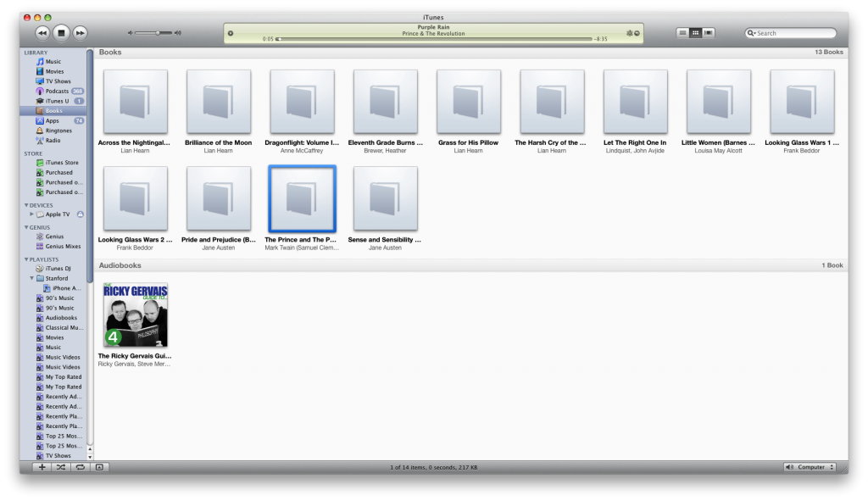Toggle repeat playback
Viewport: 868px width, 501px height.
81,467
